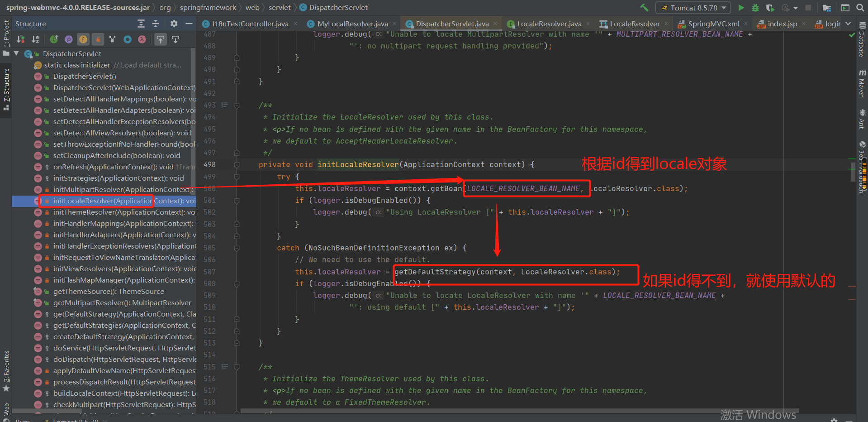Show hidden editor tabs chevron

[848, 24]
